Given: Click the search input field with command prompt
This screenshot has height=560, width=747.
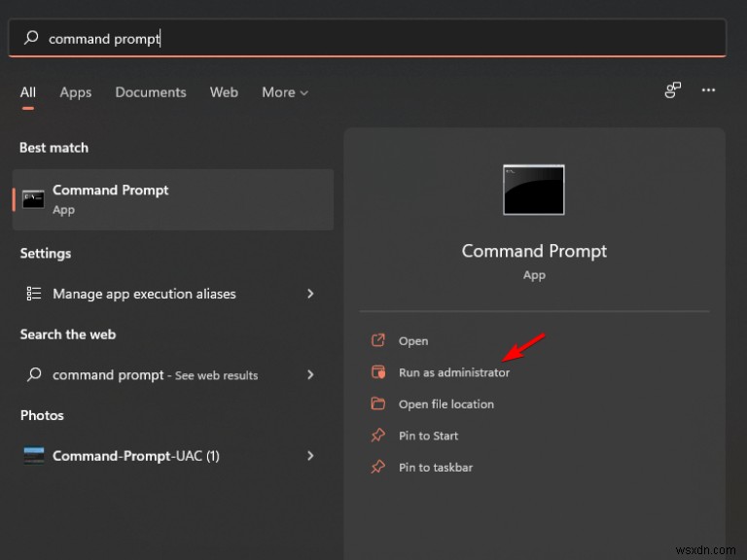Looking at the screenshot, I should pyautogui.click(x=368, y=38).
